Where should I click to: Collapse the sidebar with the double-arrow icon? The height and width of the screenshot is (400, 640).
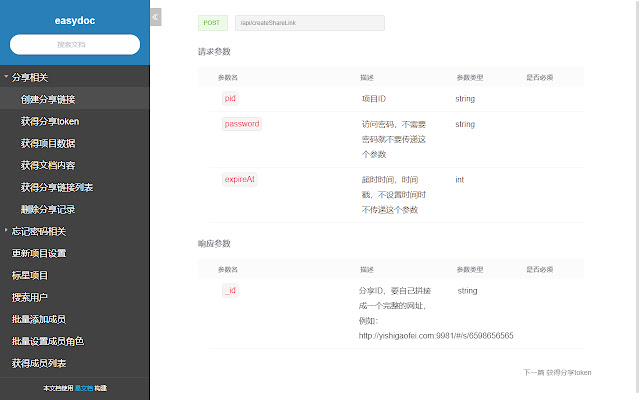(x=155, y=17)
